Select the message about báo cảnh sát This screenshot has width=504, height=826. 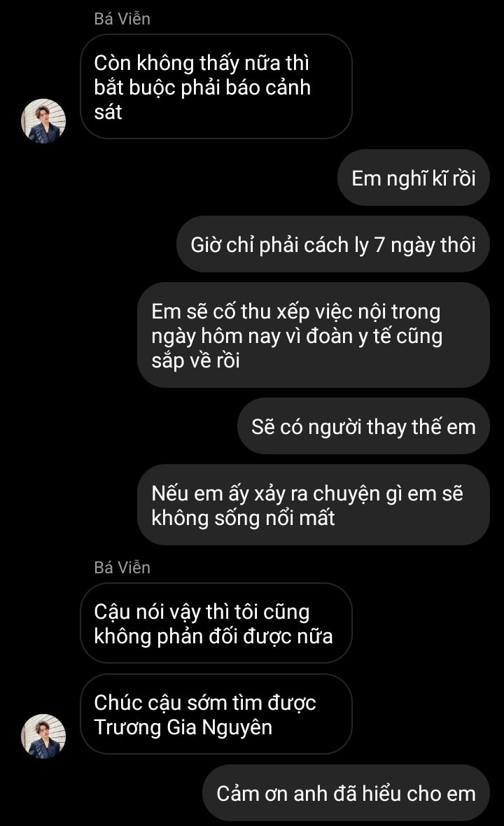click(216, 86)
